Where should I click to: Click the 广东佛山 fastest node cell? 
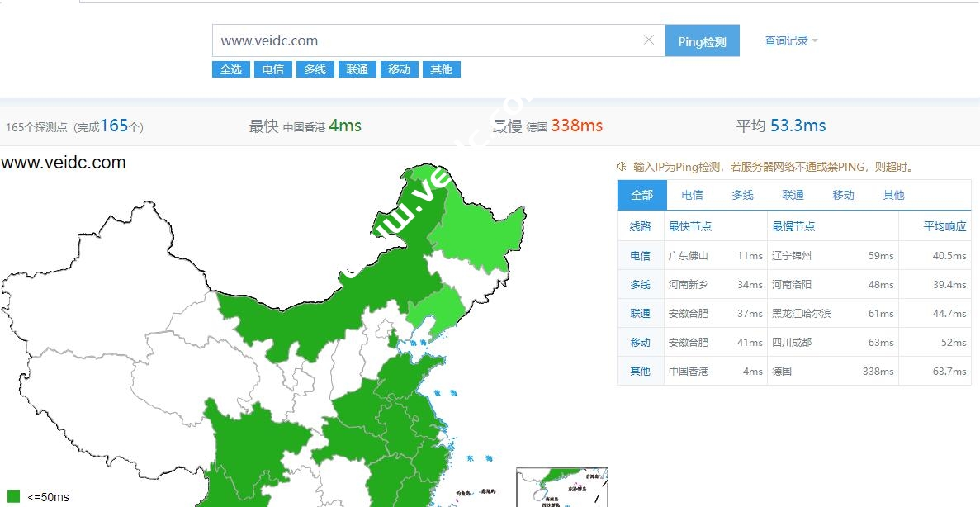click(688, 256)
